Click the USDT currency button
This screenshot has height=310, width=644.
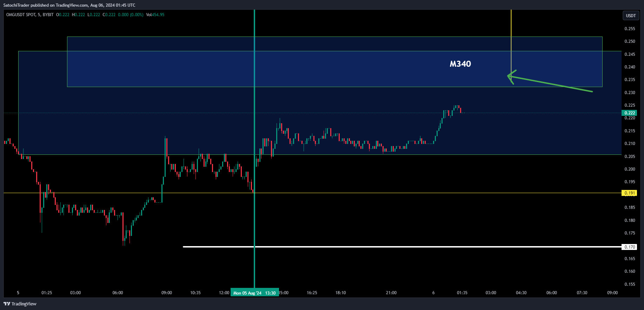[631, 15]
